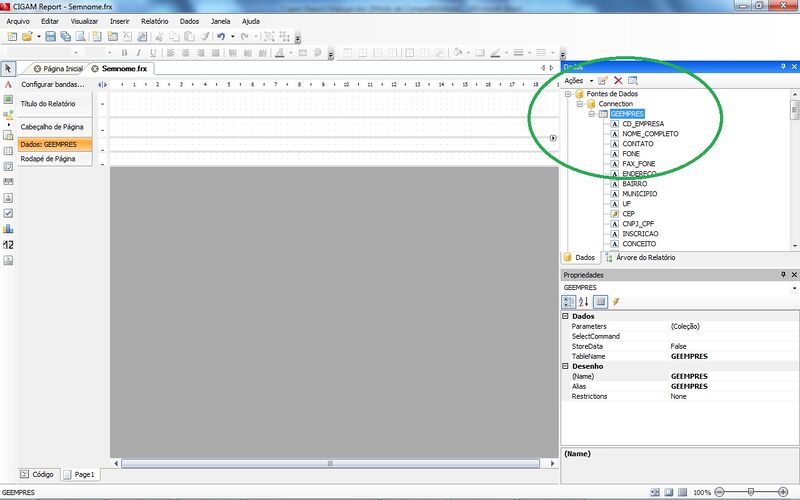
Task: Open the Visualizar menu
Action: coord(84,21)
